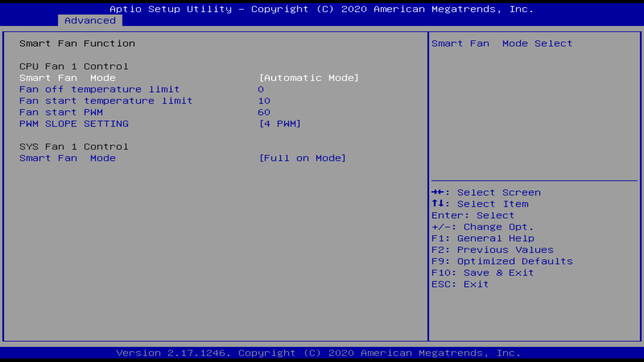
Task: Expand Smart Fan Function settings
Action: point(77,43)
